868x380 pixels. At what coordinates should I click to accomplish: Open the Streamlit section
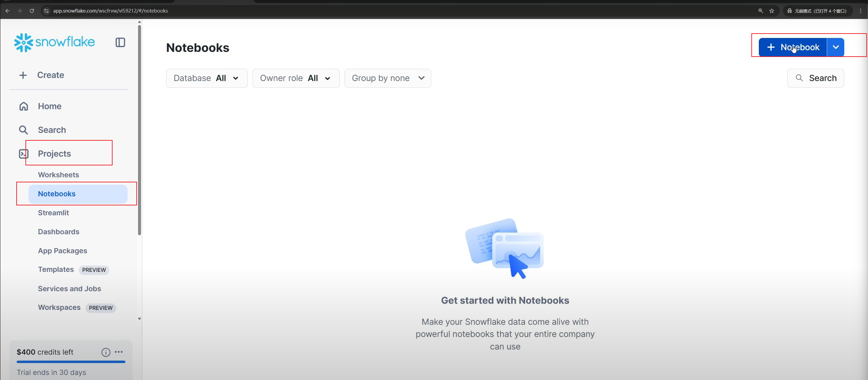pyautogui.click(x=53, y=213)
